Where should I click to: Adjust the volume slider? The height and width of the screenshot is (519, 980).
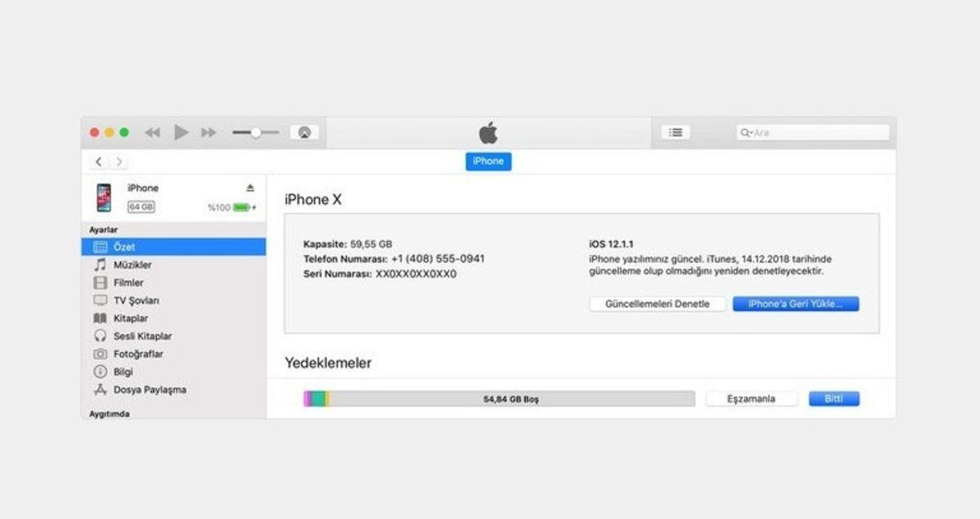pos(257,131)
